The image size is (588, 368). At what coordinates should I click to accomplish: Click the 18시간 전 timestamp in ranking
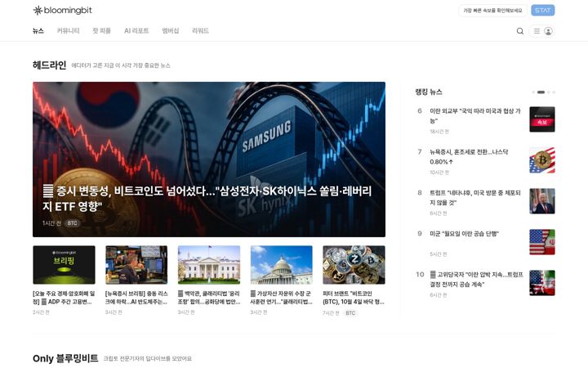point(439,132)
